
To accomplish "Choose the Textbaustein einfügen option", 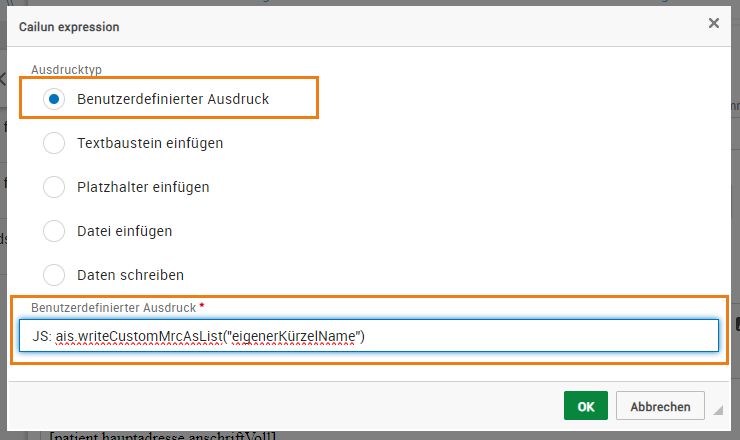I will click(x=54, y=143).
